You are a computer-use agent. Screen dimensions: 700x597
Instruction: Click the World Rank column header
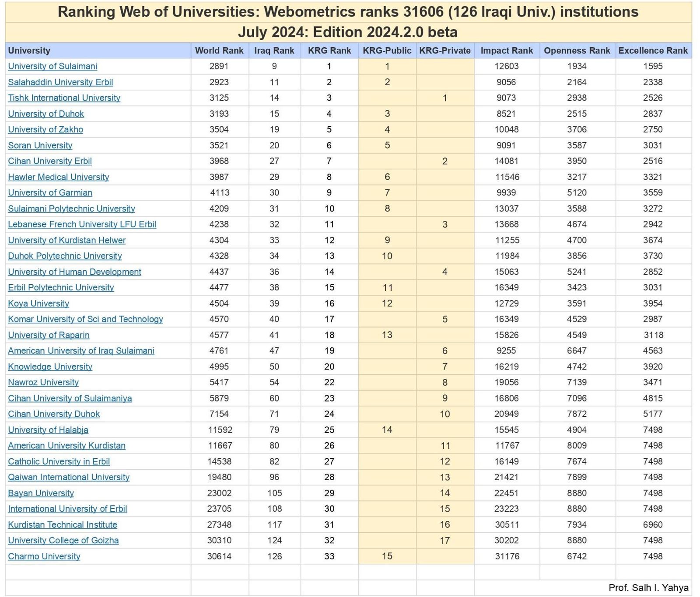[x=219, y=51]
